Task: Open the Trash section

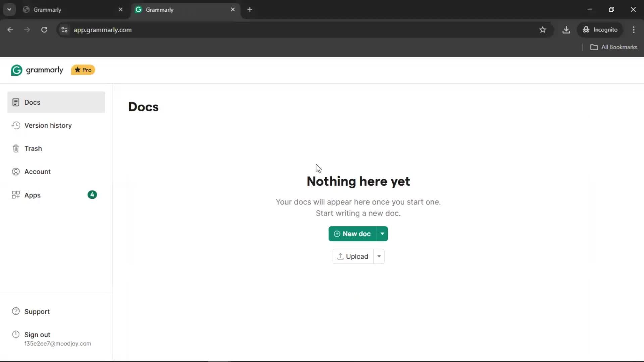Action: [x=33, y=148]
